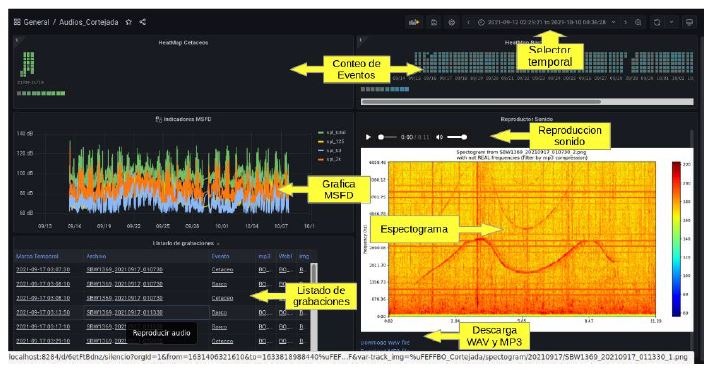Click the HeatMap Barcos horizontal scrollbar
The height and width of the screenshot is (373, 710).
point(481,102)
